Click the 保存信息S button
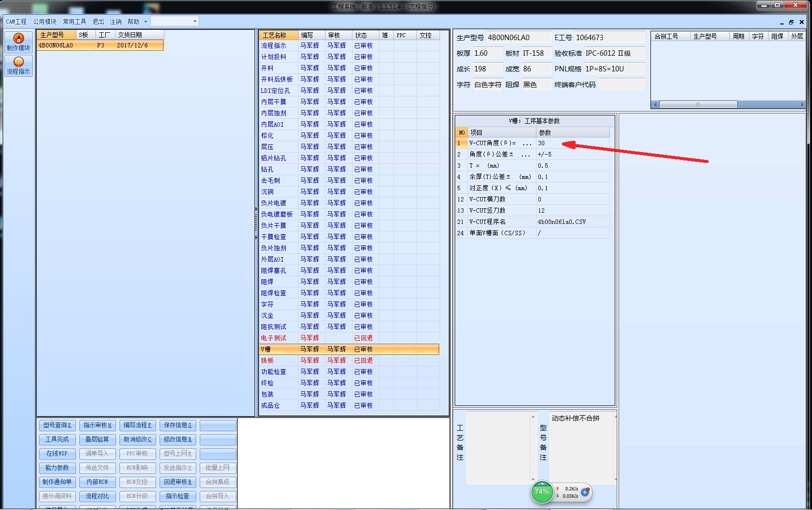The width and height of the screenshot is (812, 510). [x=178, y=425]
